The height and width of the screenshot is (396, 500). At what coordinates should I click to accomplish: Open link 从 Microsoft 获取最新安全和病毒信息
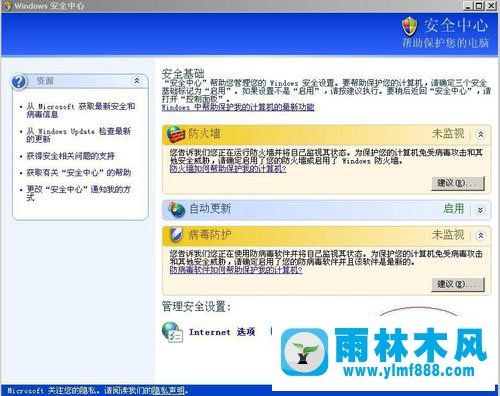point(81,110)
